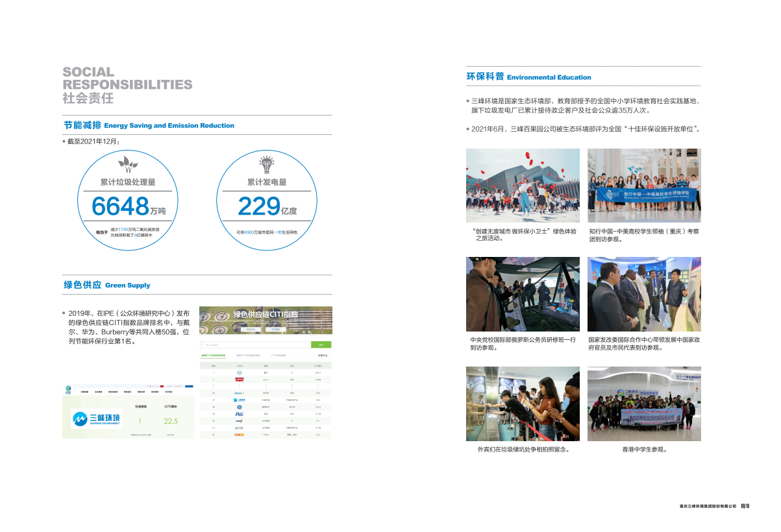Click the coop logo in ranking table
The height and width of the screenshot is (532, 781).
click(x=239, y=435)
